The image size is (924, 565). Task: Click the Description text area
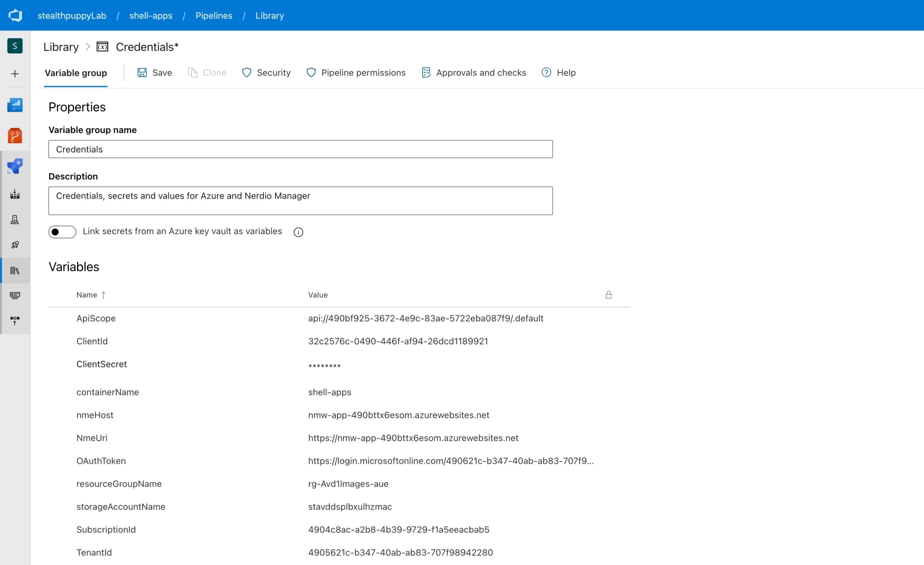(300, 201)
